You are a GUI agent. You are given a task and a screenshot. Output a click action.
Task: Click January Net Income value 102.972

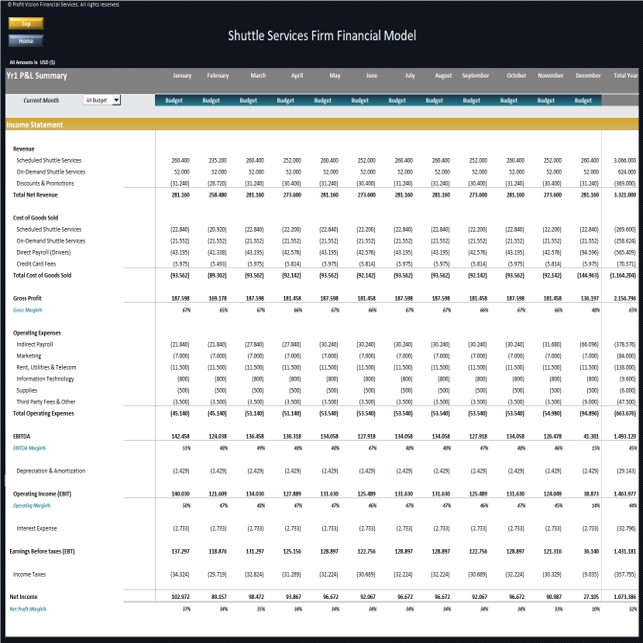[x=180, y=596]
